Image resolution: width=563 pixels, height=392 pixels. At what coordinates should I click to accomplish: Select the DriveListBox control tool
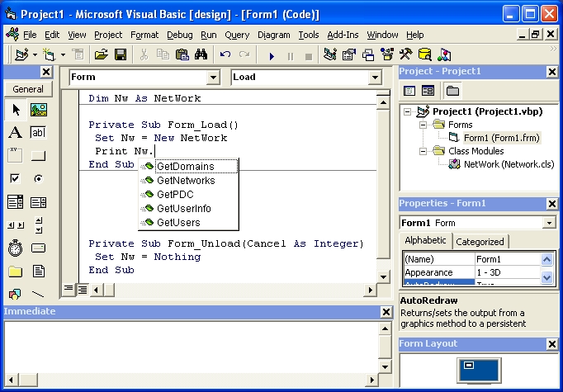39,248
